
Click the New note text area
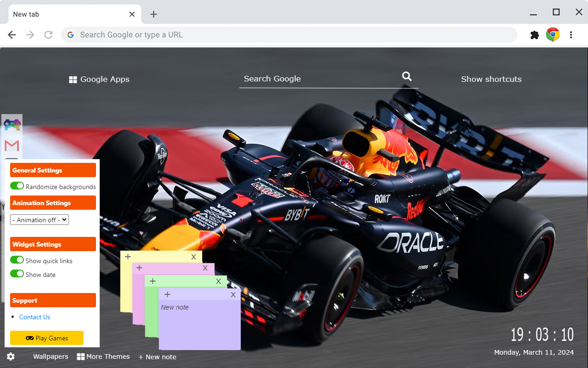click(199, 324)
